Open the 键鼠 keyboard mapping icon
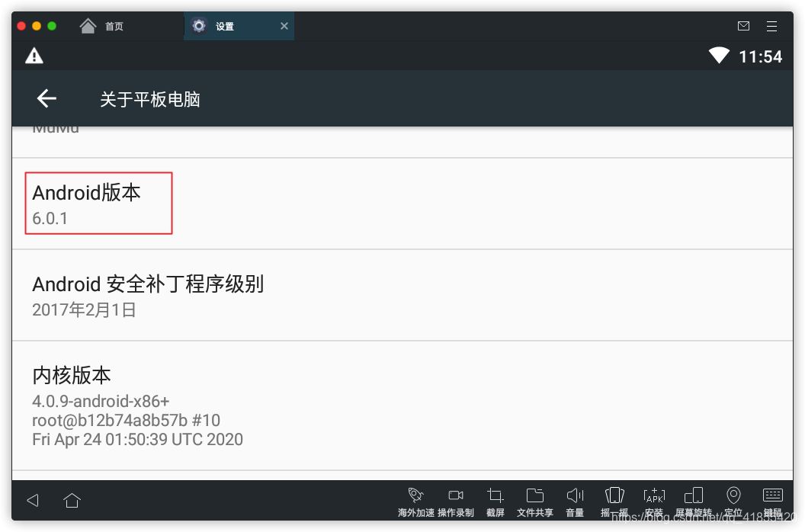 [x=773, y=502]
